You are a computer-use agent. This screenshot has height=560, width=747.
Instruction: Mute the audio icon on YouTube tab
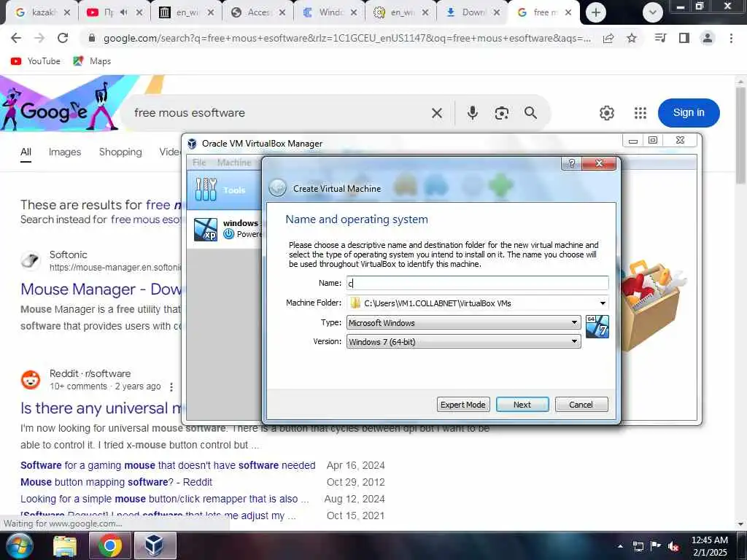coord(124,13)
